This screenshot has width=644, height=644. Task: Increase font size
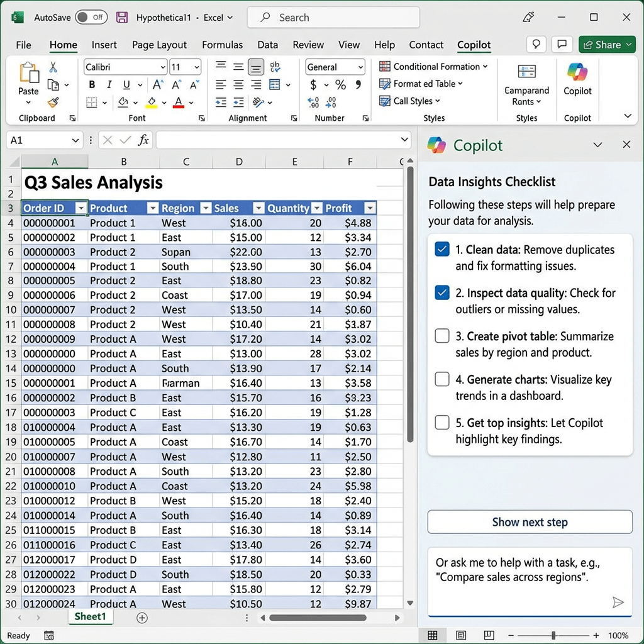pyautogui.click(x=158, y=85)
